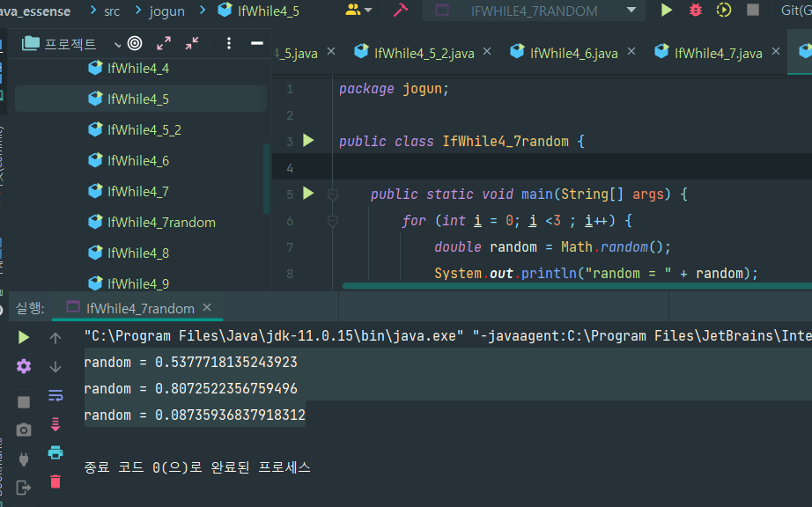Image resolution: width=812 pixels, height=507 pixels.
Task: Toggle scroll to end of console
Action: coord(55,424)
